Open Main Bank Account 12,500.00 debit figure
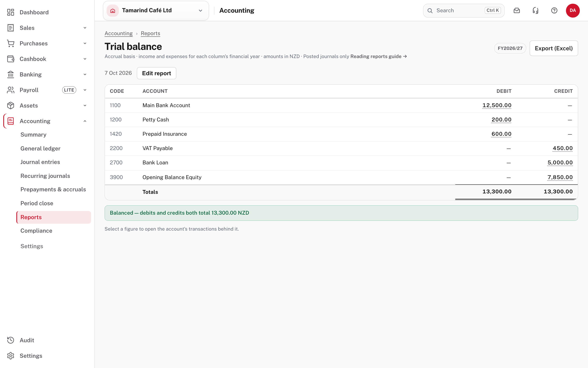This screenshot has width=588, height=368. coord(497,105)
